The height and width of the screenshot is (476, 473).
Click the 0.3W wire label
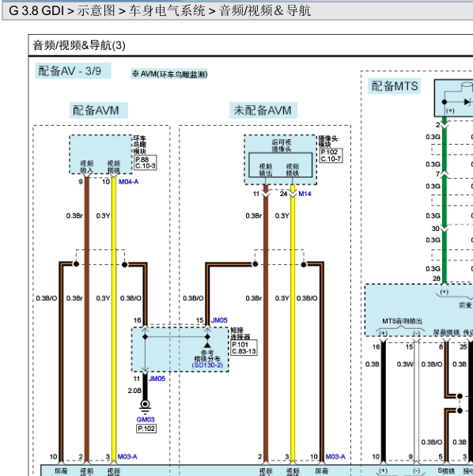click(405, 365)
